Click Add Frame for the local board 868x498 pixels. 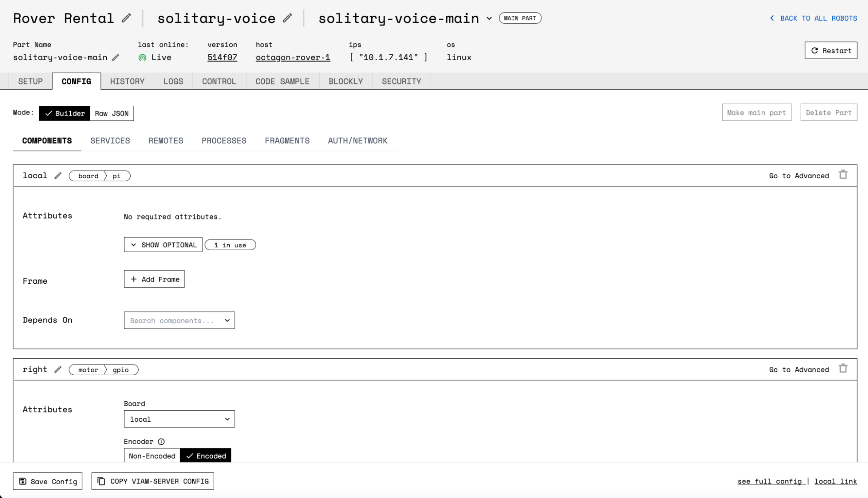pos(154,279)
